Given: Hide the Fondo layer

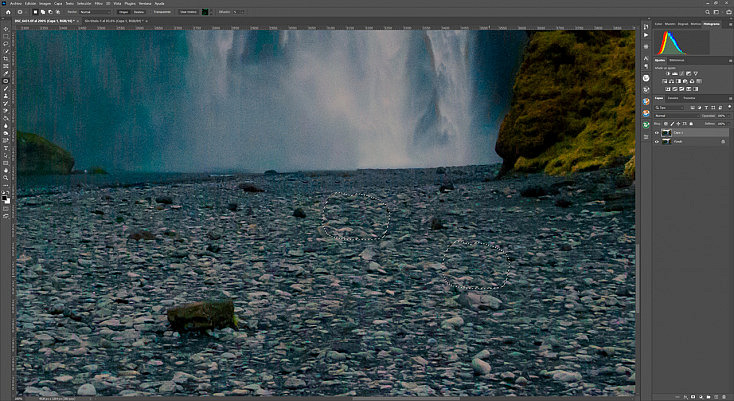Looking at the screenshot, I should tap(657, 141).
